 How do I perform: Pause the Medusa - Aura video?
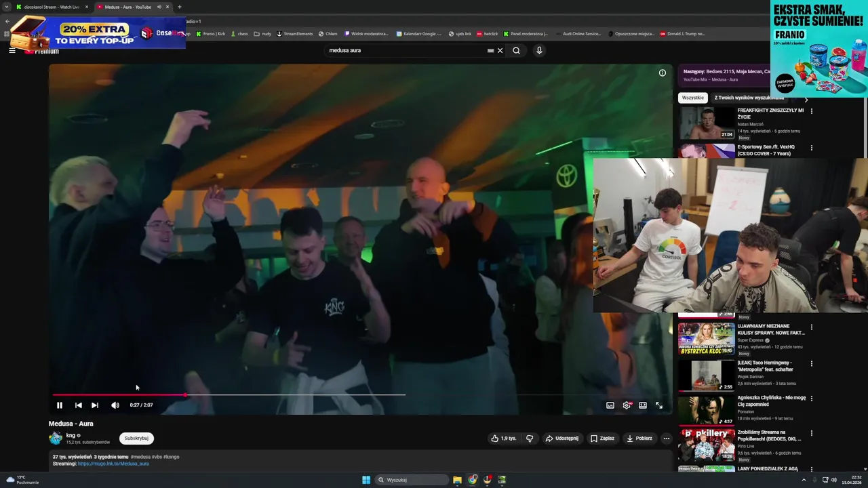click(x=60, y=405)
